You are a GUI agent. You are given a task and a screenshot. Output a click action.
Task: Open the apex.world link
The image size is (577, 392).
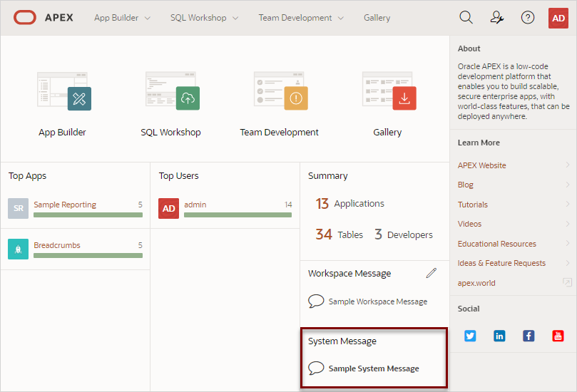(x=476, y=283)
